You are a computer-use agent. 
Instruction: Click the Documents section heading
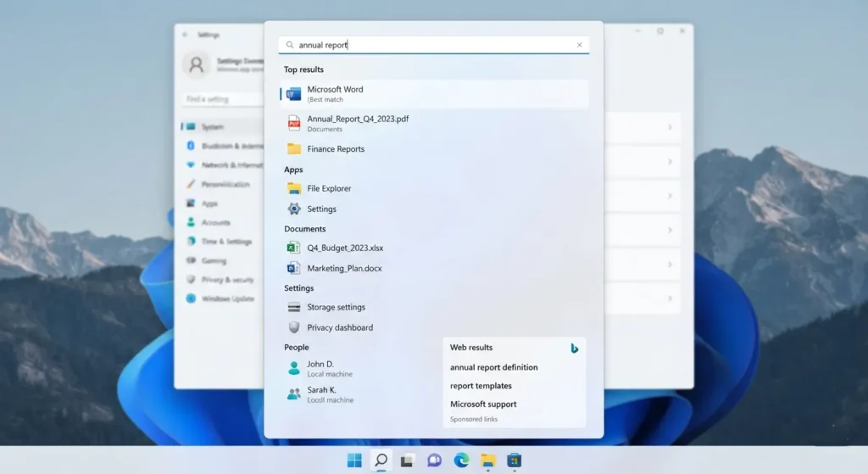click(x=305, y=229)
